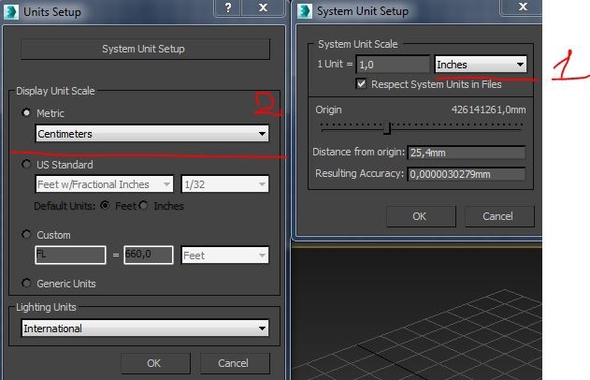Close the Units Setup dialog

tap(263, 8)
